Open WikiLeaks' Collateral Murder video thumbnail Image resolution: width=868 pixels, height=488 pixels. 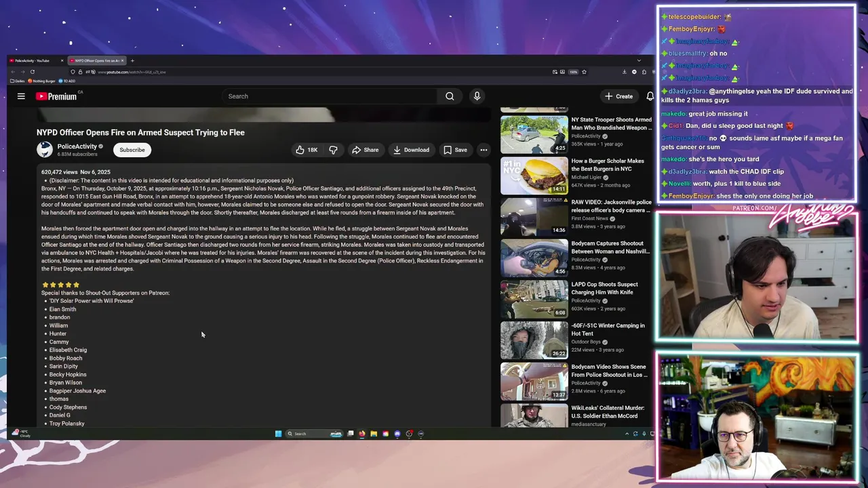[x=534, y=415]
